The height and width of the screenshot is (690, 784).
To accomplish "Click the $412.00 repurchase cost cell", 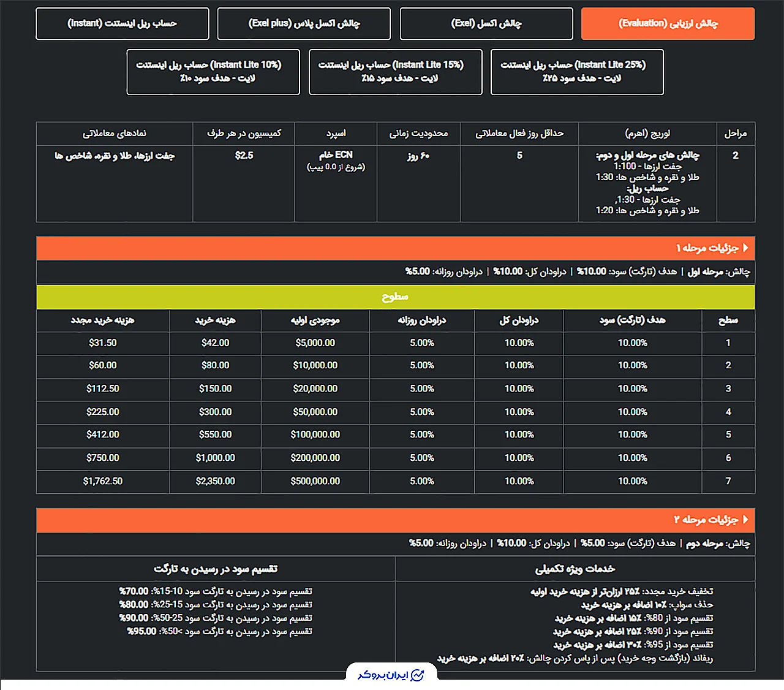I will click(x=103, y=435).
